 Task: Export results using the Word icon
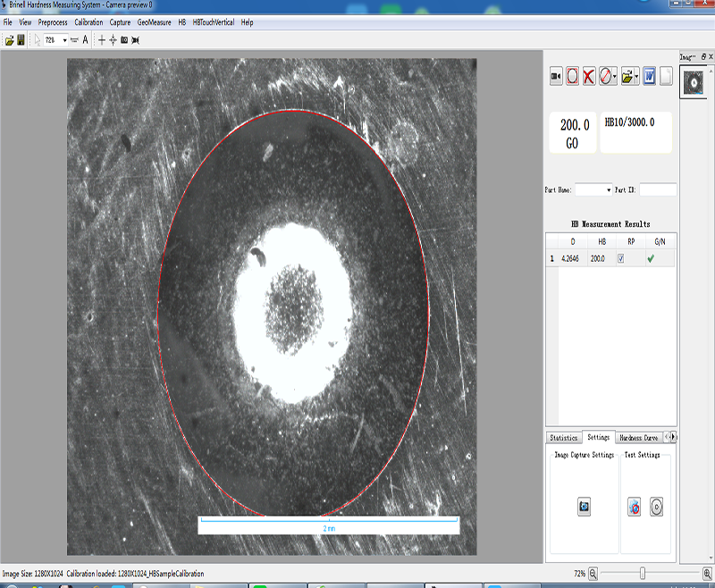[650, 77]
